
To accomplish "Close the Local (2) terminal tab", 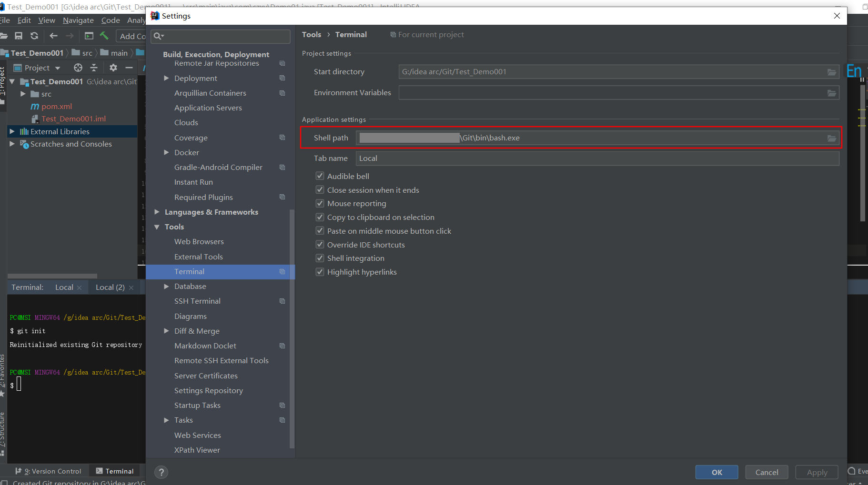I will point(131,287).
